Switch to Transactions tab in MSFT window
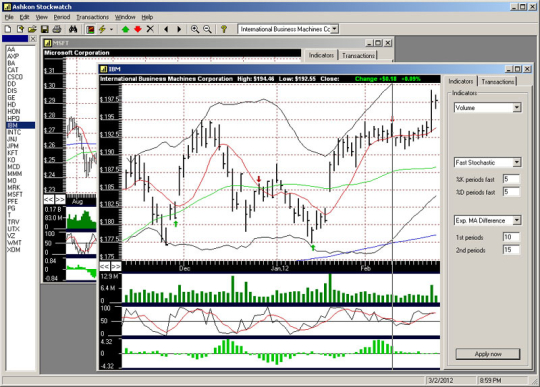540x387 pixels. click(358, 55)
